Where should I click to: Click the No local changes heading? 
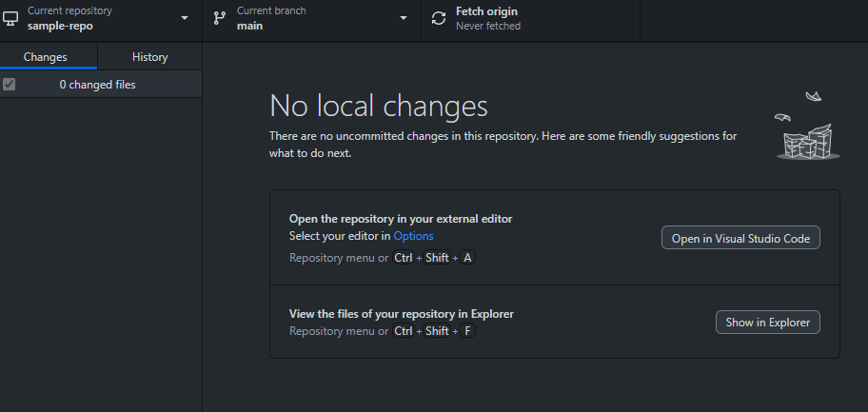coord(379,106)
